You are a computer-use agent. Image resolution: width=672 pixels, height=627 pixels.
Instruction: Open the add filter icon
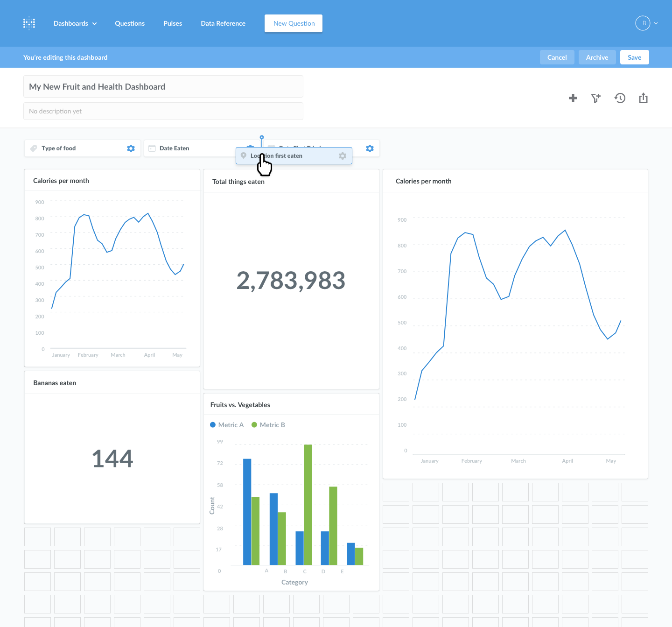coord(596,98)
